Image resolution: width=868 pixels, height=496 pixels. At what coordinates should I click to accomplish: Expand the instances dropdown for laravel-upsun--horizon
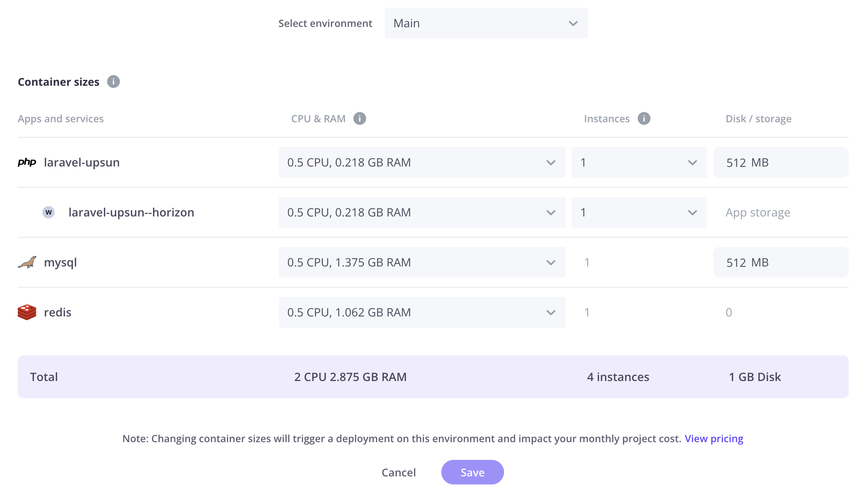pos(692,212)
